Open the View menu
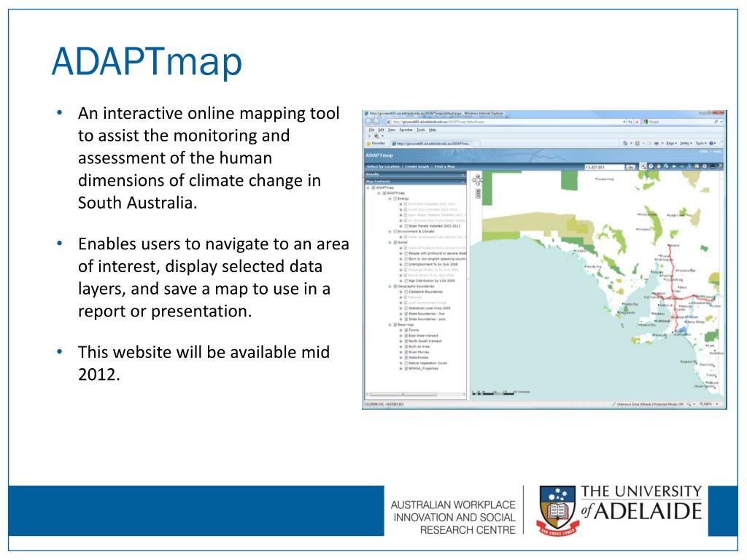 pyautogui.click(x=391, y=130)
